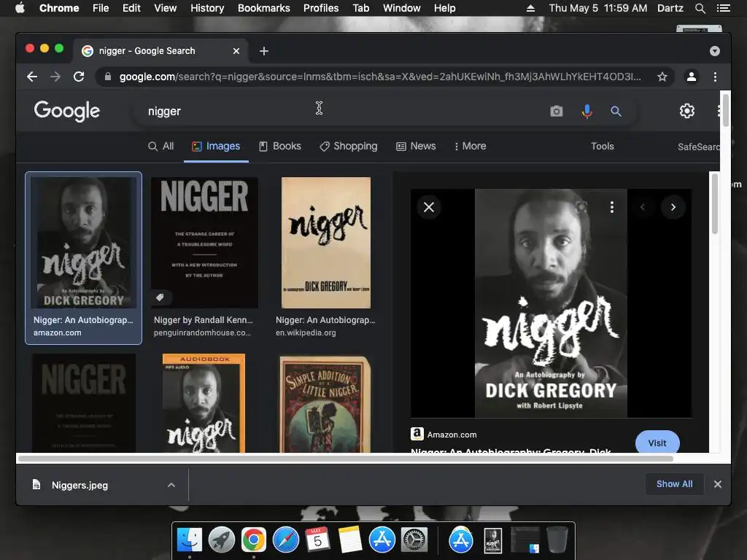Click the Google logo
This screenshot has width=747, height=560.
pyautogui.click(x=67, y=111)
